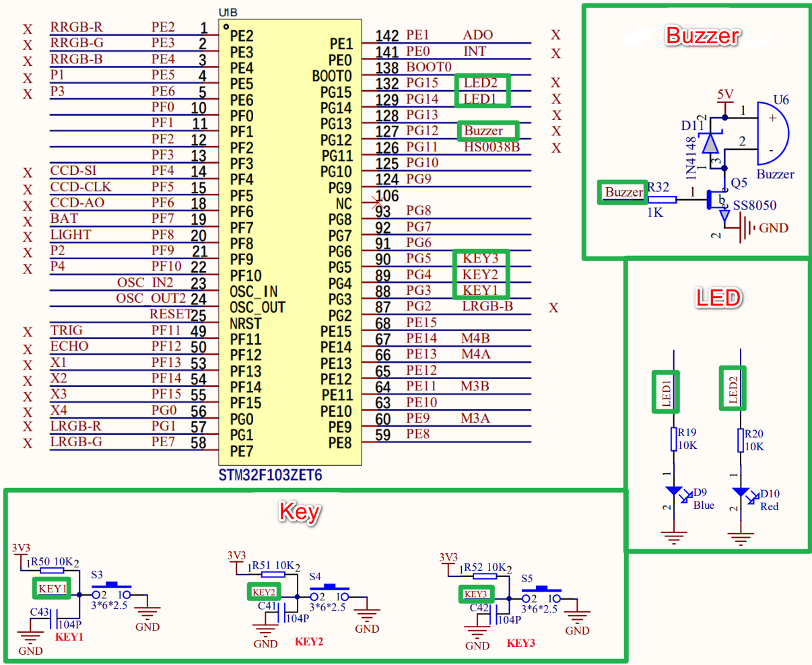Click the no-connect X beside TRIG

[x=28, y=332]
